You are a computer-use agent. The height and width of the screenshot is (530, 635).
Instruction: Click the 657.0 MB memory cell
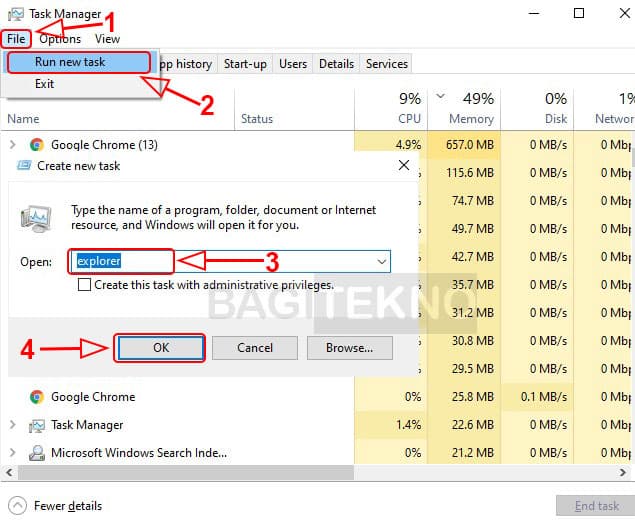pyautogui.click(x=464, y=145)
